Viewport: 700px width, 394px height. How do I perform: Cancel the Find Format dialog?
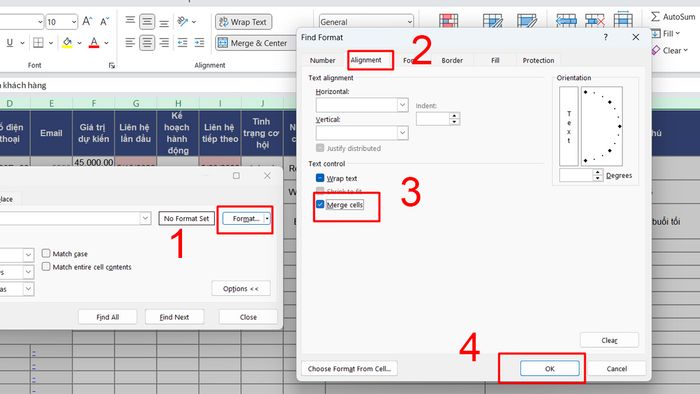coord(617,369)
